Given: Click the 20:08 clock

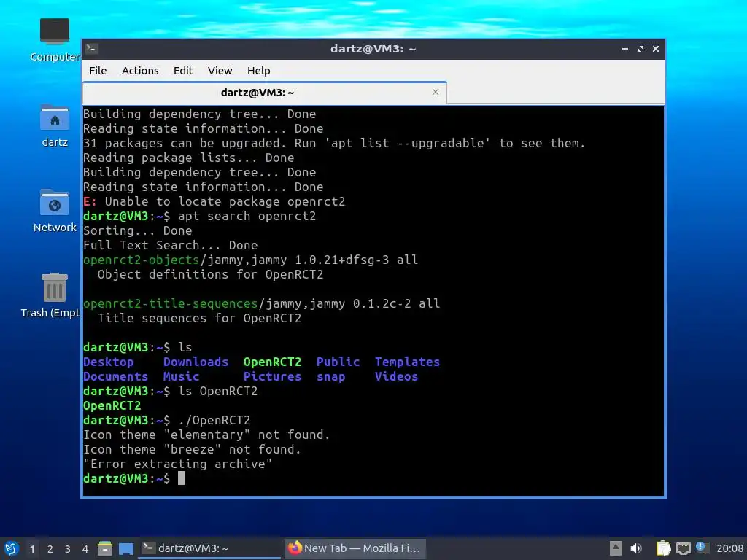Looking at the screenshot, I should (x=729, y=548).
